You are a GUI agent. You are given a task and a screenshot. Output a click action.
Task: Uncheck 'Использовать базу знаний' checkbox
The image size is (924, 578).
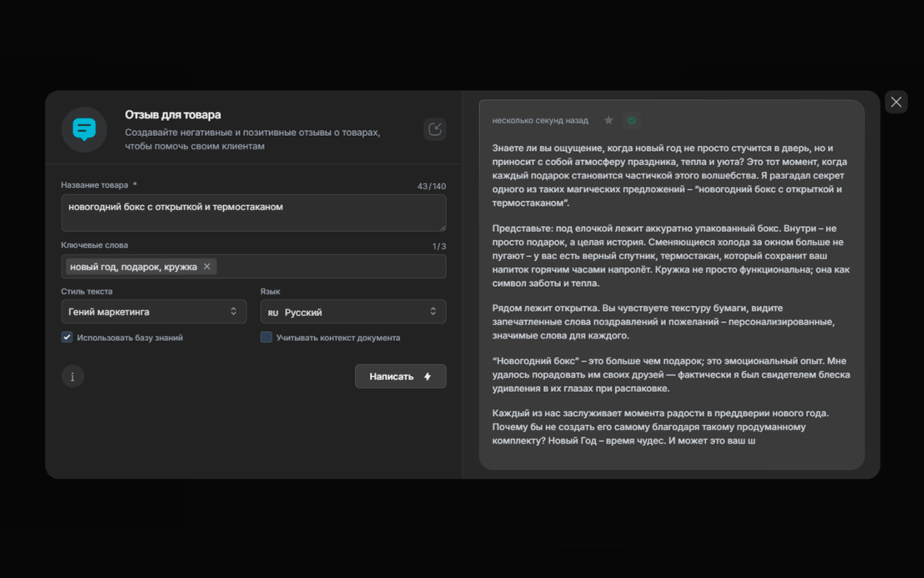tap(67, 337)
